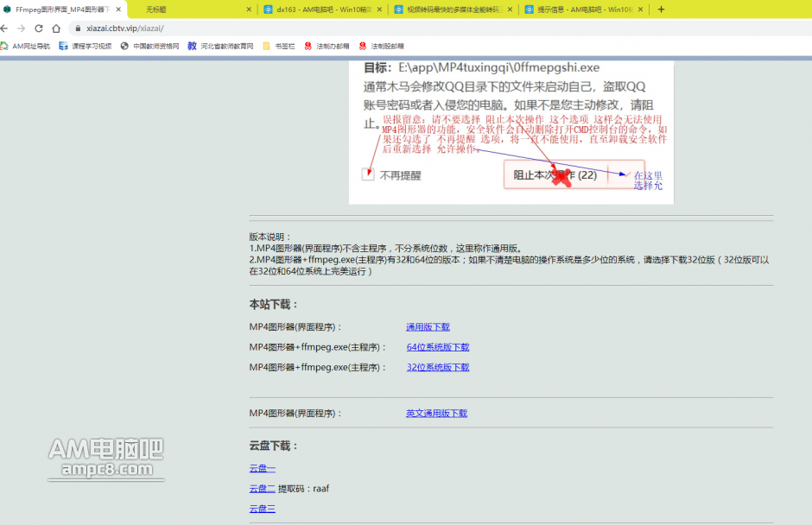Open the 云盘三 download link

(262, 509)
